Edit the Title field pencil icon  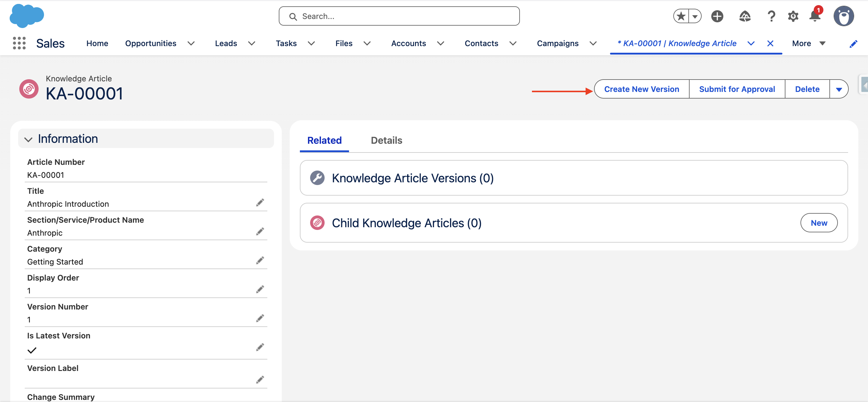click(x=260, y=203)
